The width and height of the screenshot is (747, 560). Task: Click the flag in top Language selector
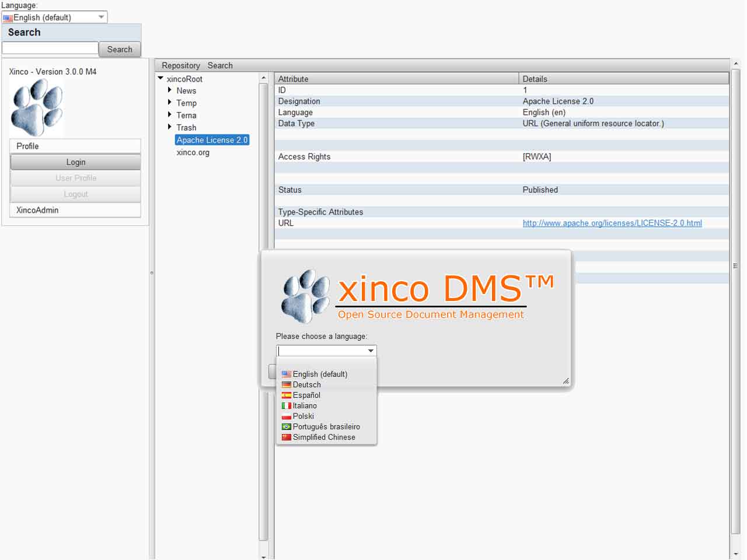click(8, 18)
